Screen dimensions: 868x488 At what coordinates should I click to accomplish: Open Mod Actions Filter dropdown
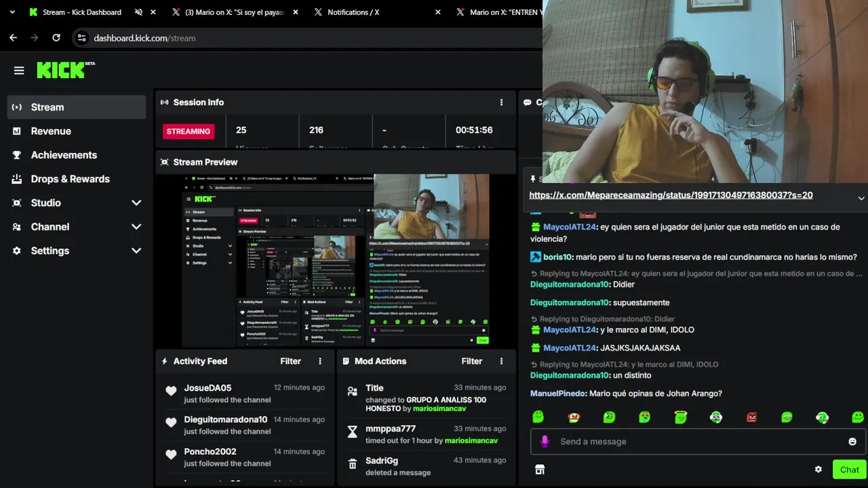[x=472, y=361]
